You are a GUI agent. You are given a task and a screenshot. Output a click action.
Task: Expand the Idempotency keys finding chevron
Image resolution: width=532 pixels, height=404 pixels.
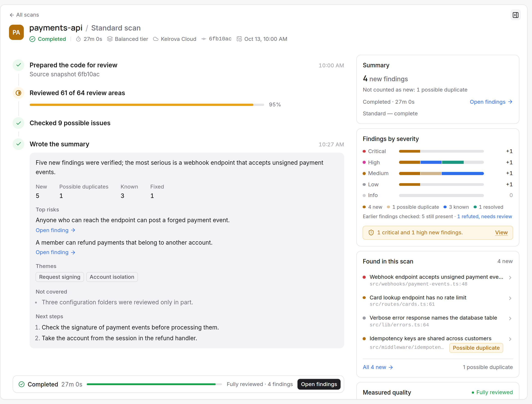coord(510,339)
